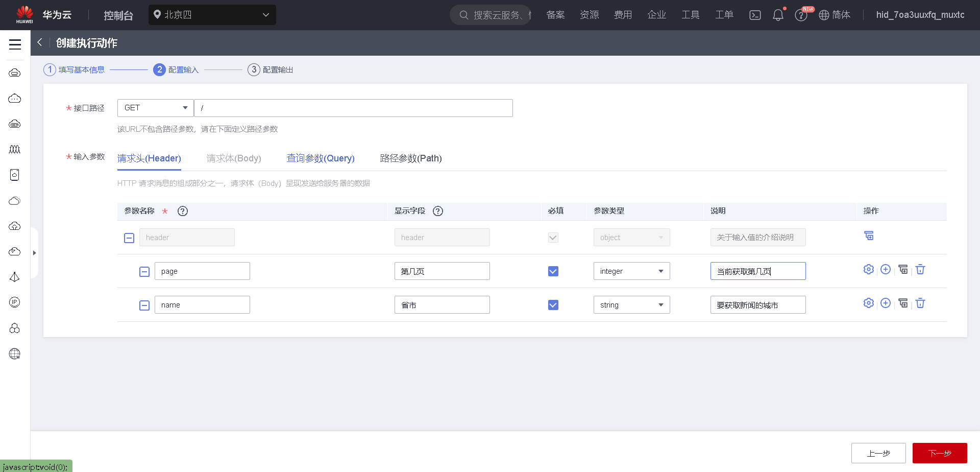Viewport: 980px width, 472px height.
Task: Click the 上一步 button
Action: [x=878, y=453]
